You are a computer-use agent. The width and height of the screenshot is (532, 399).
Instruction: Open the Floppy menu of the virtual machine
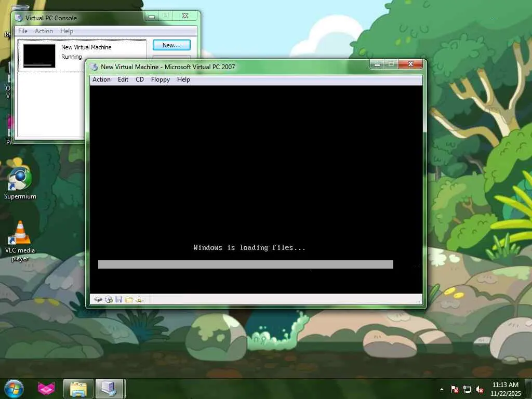[x=160, y=79]
